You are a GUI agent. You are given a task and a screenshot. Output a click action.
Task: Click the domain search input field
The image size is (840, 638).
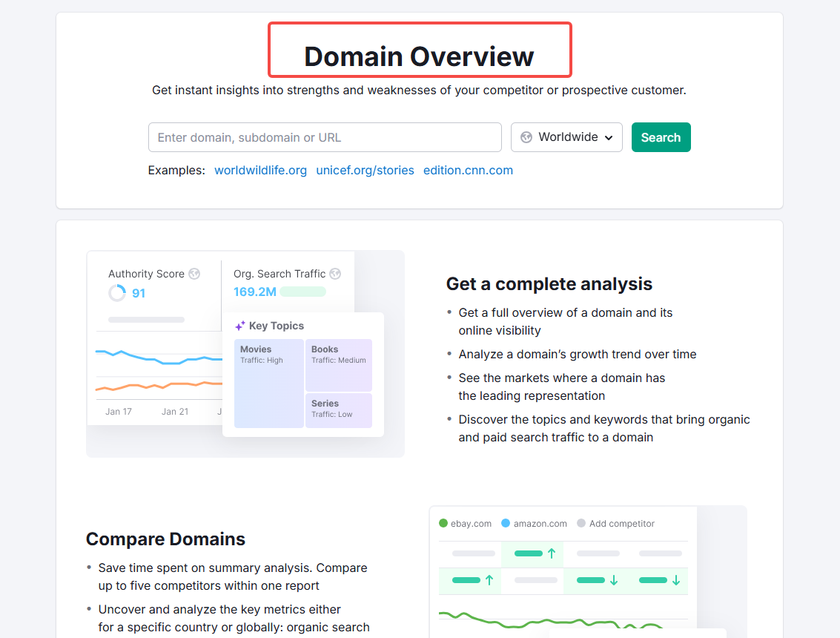pos(325,137)
